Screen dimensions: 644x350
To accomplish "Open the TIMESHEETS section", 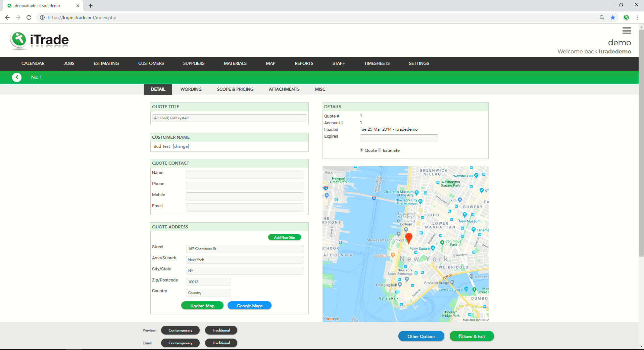I will pos(377,63).
